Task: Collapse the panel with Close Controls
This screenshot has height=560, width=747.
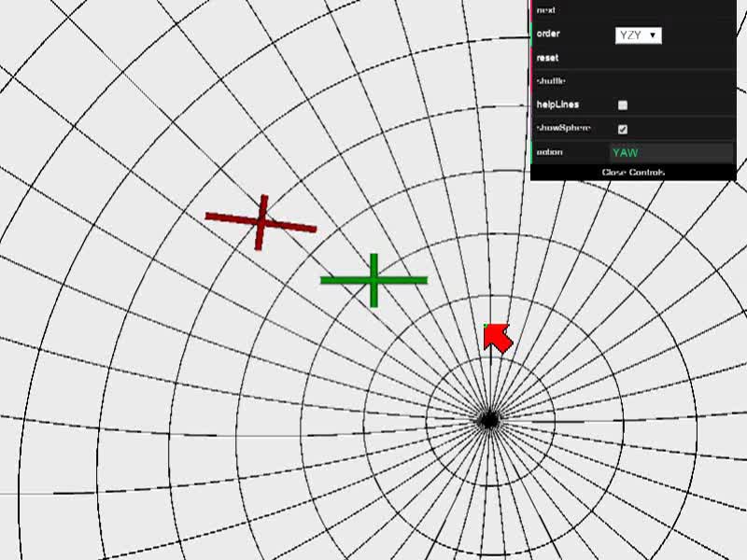Action: click(x=633, y=173)
